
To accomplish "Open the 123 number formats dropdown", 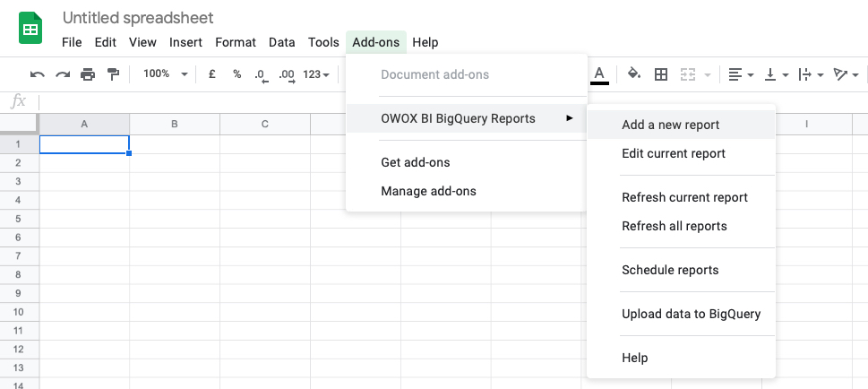I will click(x=316, y=74).
